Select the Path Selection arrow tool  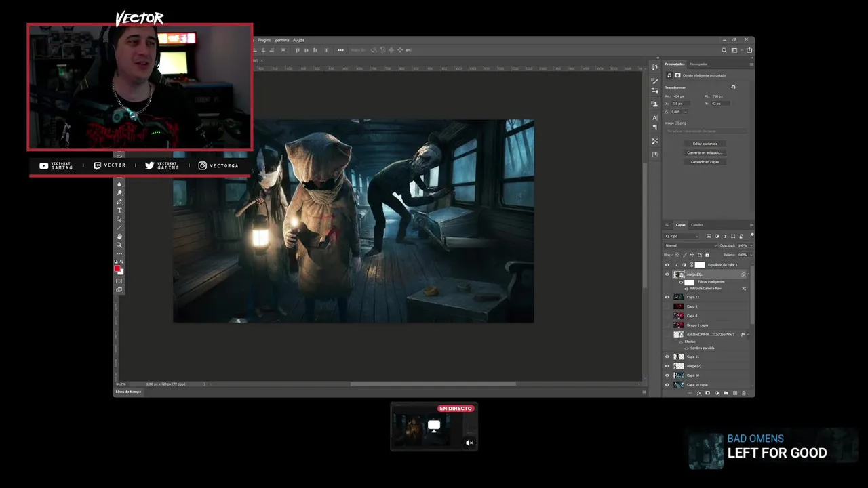pyautogui.click(x=119, y=219)
